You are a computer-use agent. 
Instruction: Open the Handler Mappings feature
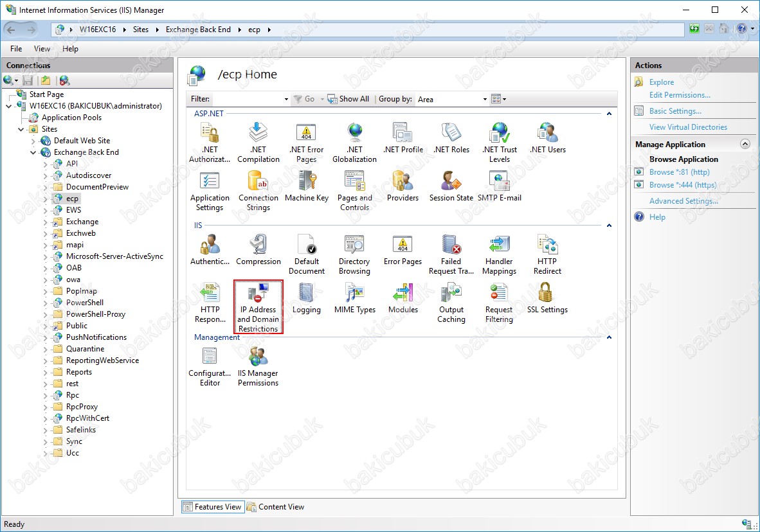499,254
